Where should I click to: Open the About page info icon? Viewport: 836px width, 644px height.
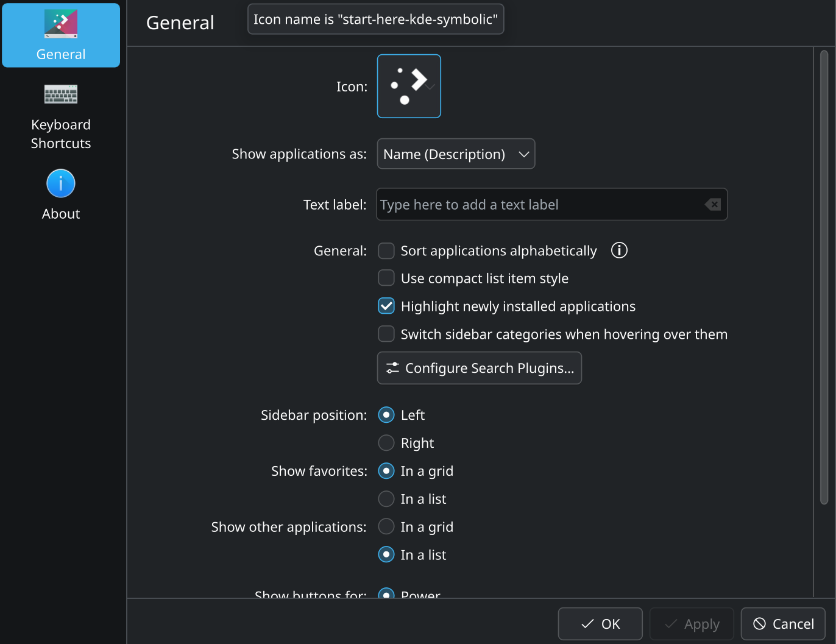(61, 183)
